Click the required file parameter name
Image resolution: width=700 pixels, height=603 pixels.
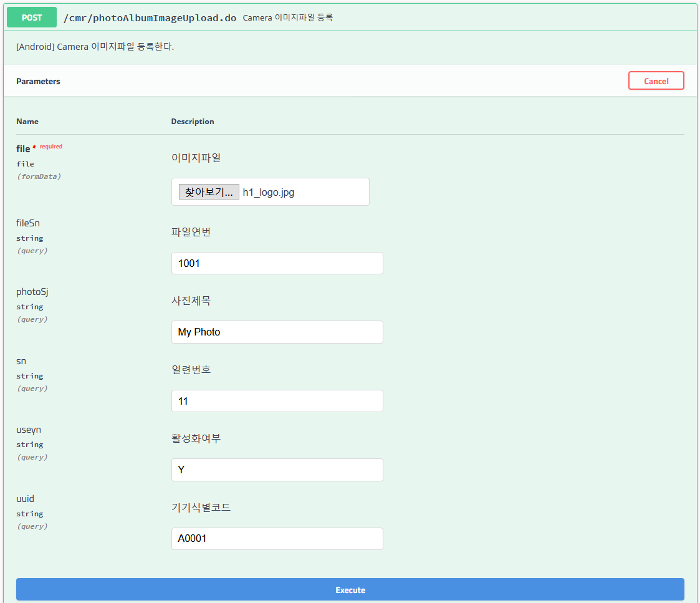(x=23, y=148)
